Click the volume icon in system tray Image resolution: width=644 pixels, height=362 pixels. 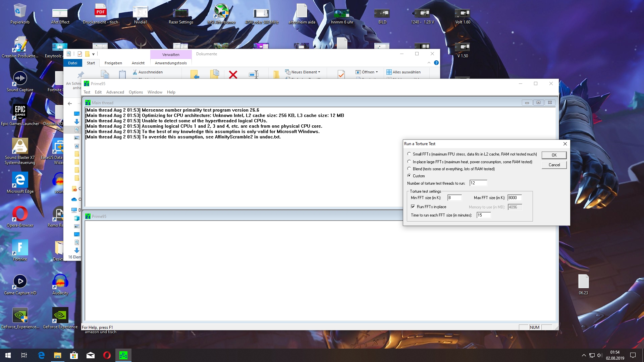[x=599, y=355]
